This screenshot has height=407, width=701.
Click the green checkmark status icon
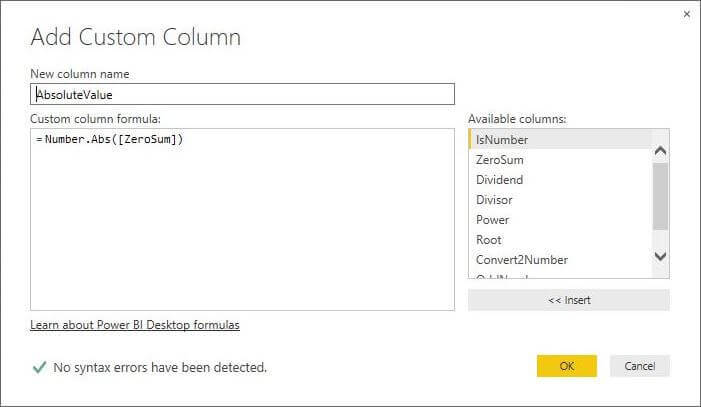coord(38,367)
